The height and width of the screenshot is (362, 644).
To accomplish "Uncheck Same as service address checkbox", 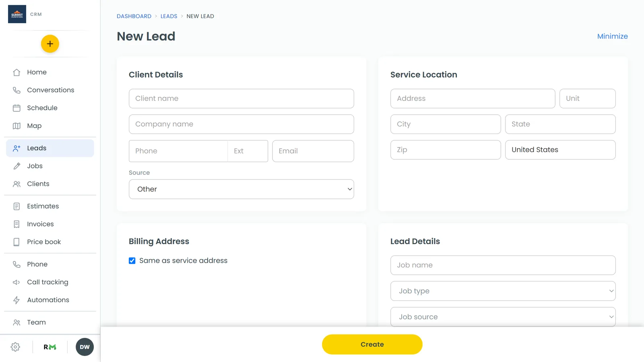I will 132,261.
